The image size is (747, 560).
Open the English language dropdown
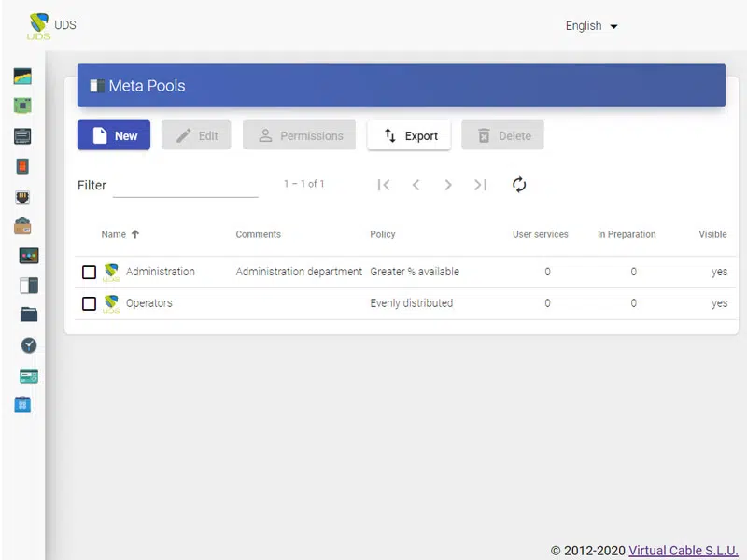click(591, 26)
